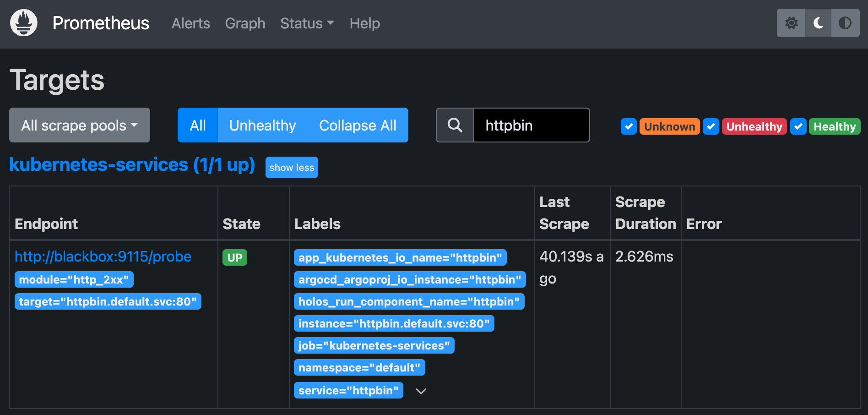Click the red Unhealthy badge
Screen dimensions: 868x415
click(754, 126)
